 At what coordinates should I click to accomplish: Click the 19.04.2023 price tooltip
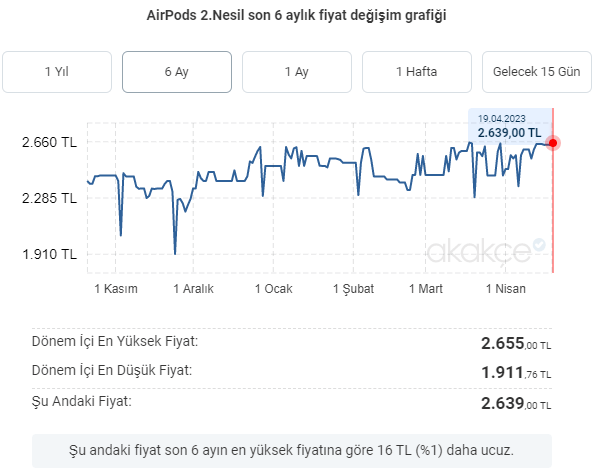pos(510,126)
